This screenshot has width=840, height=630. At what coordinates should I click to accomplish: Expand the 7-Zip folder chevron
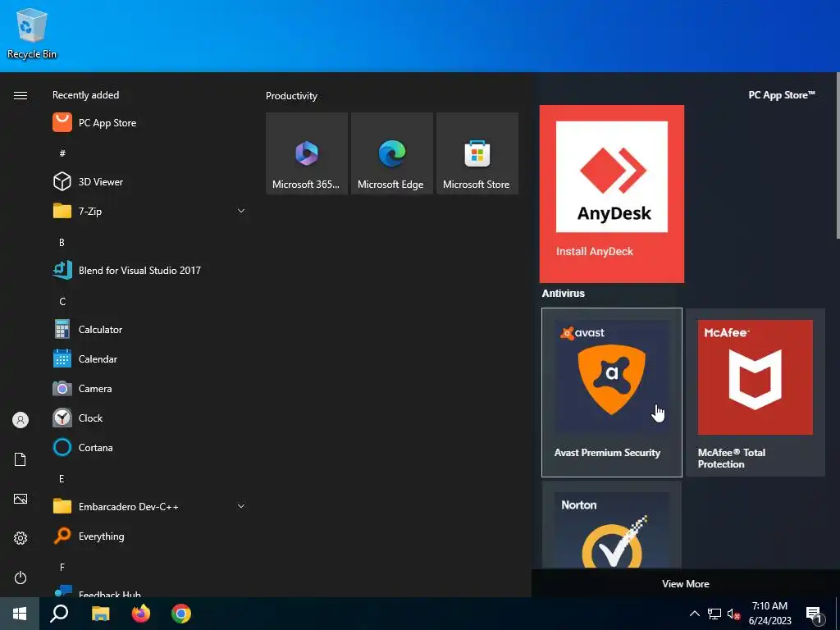[x=241, y=211]
